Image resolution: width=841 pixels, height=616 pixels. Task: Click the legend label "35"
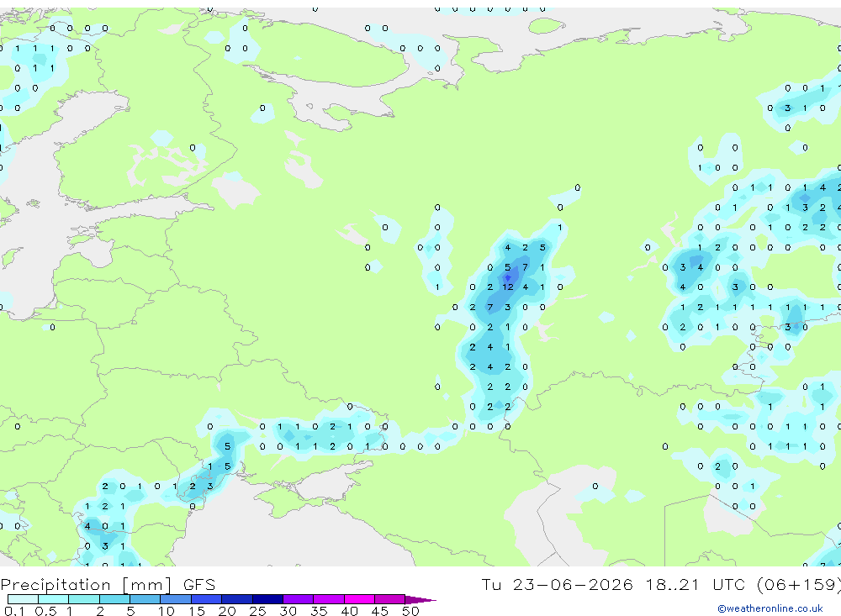click(x=319, y=611)
